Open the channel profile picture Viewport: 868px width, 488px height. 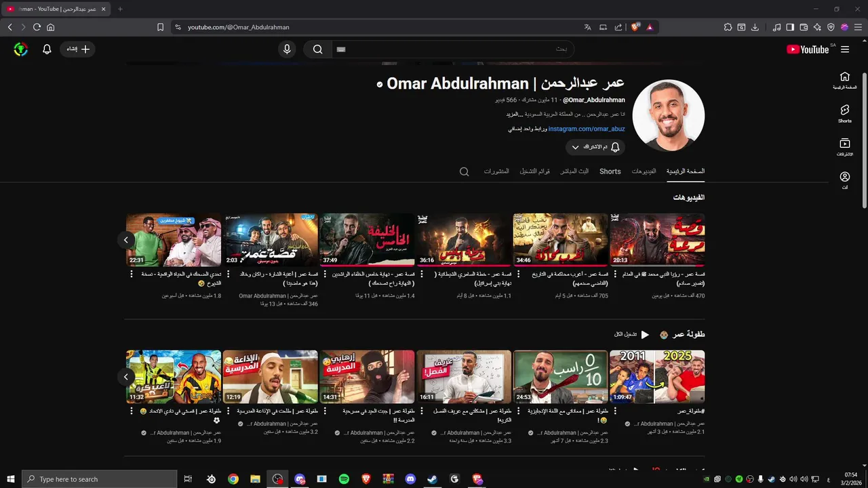point(668,115)
